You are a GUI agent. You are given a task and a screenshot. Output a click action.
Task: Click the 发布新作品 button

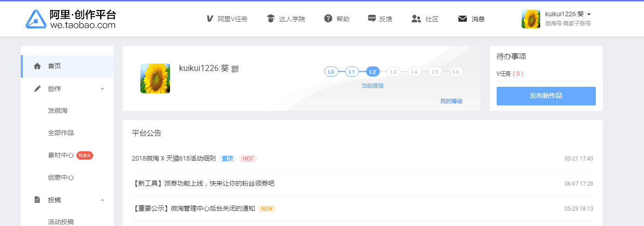tap(546, 96)
